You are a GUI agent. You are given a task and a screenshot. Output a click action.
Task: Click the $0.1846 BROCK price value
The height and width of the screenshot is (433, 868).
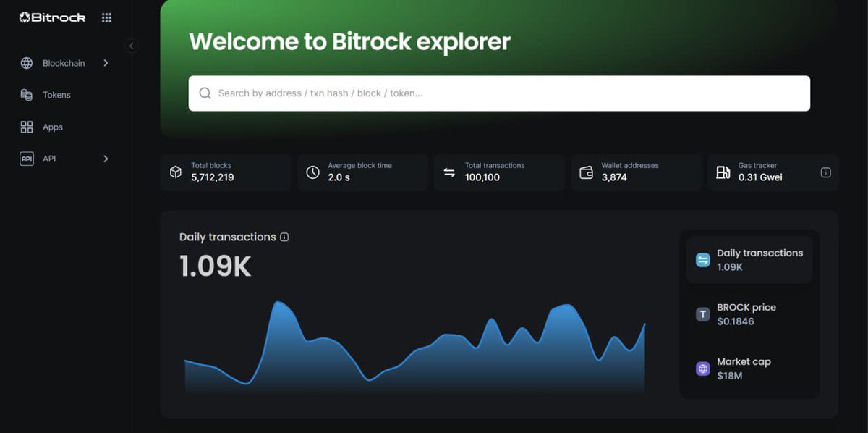(x=736, y=321)
